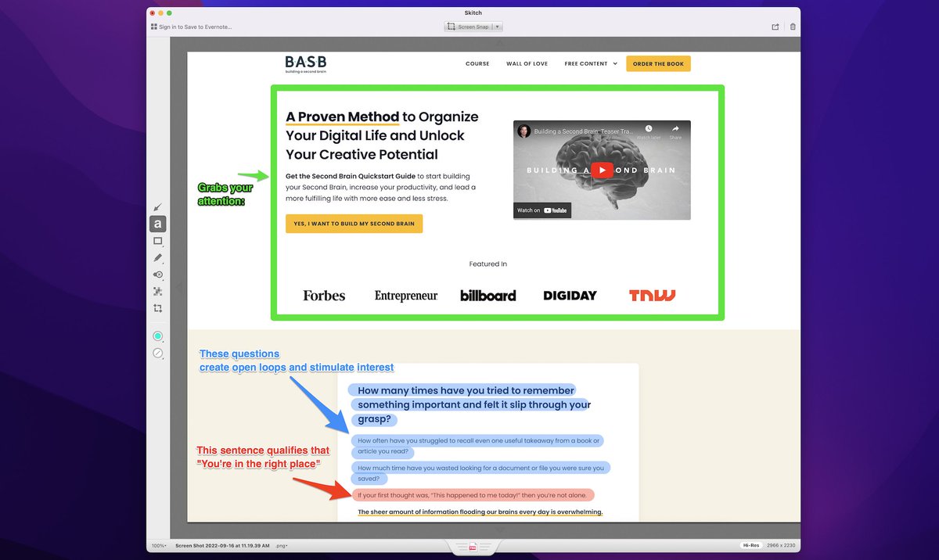Click the Entrepreneur logo
This screenshot has height=560, width=939.
[406, 296]
